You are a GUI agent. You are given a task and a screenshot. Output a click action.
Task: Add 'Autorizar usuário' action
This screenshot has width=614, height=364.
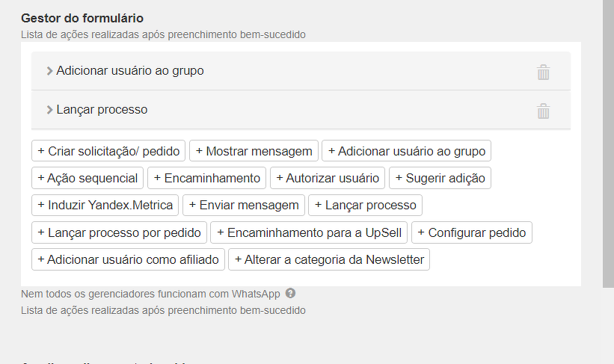(328, 178)
